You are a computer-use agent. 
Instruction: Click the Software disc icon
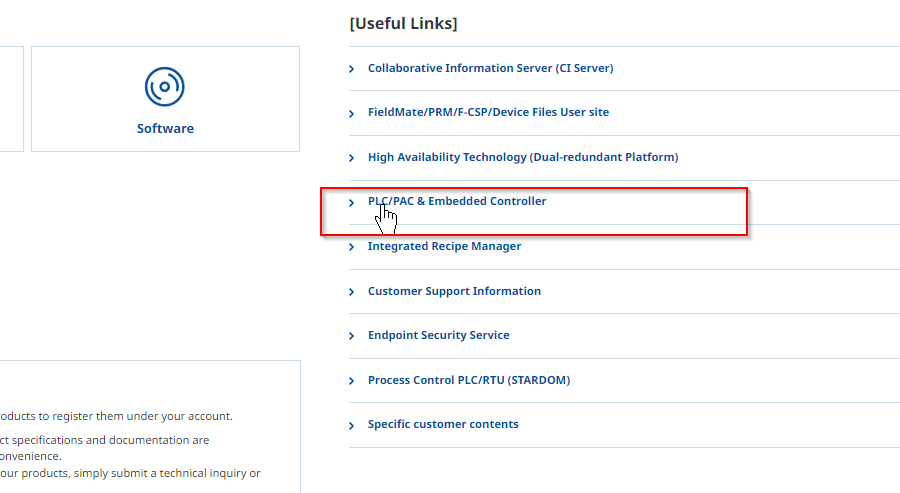click(x=165, y=87)
